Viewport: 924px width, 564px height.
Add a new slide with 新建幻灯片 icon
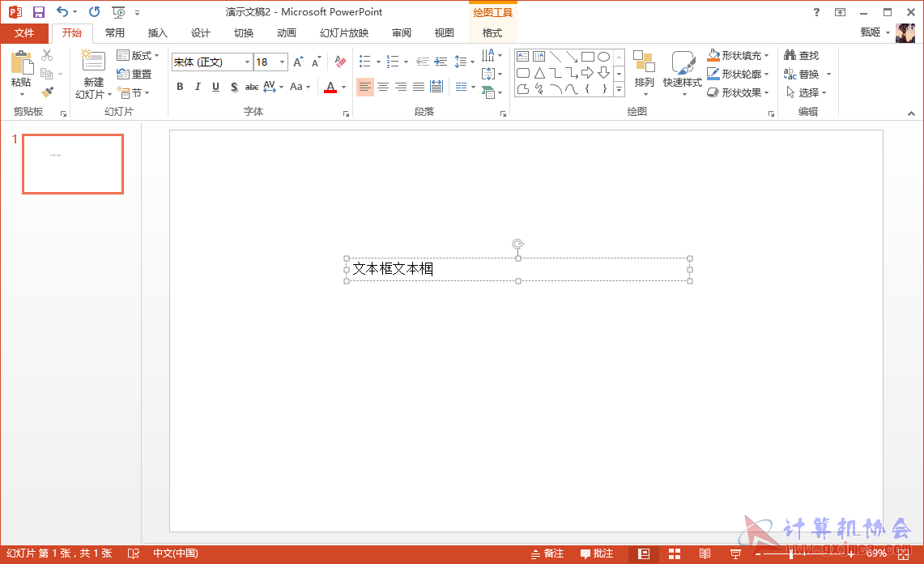pyautogui.click(x=93, y=61)
